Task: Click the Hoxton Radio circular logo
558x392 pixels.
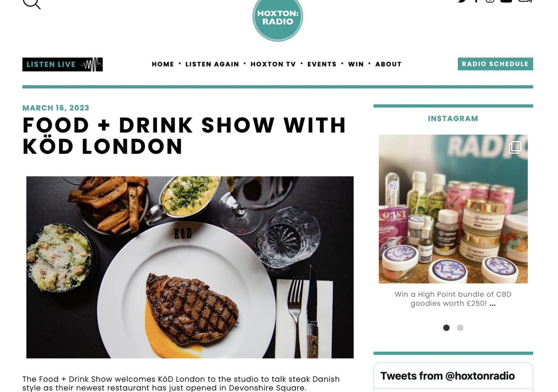Action: (x=278, y=18)
